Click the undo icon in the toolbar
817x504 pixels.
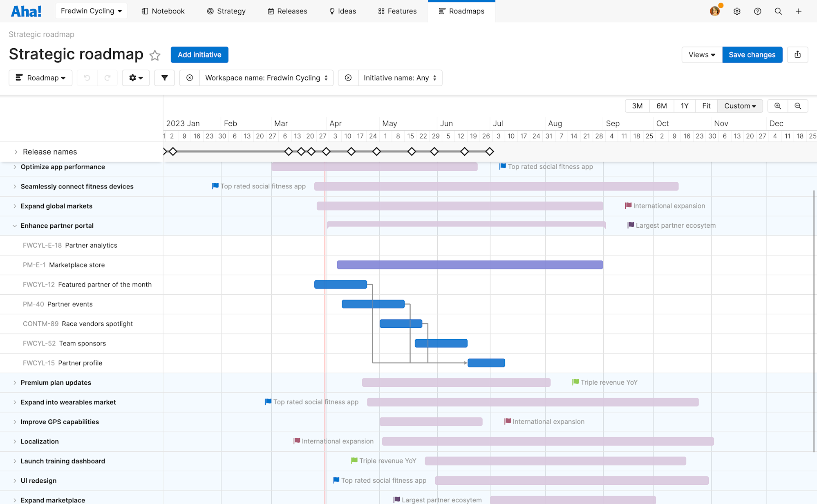[x=87, y=78]
